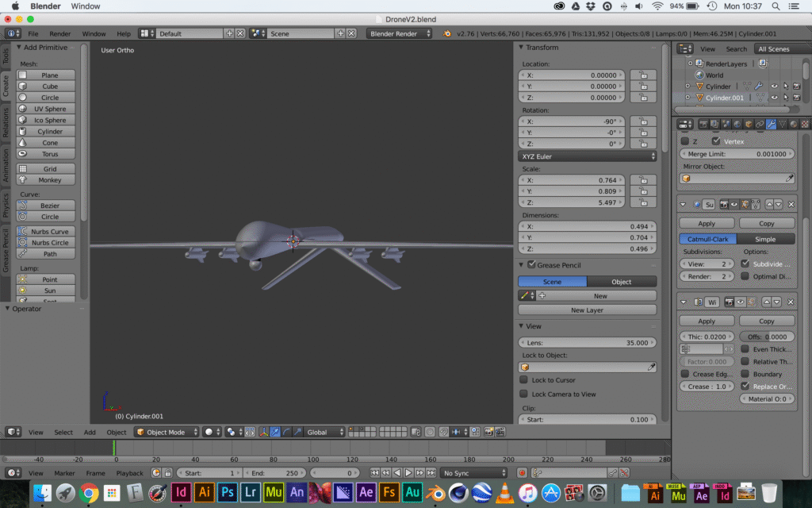Open the Blender Render engine dropdown

tap(400, 33)
